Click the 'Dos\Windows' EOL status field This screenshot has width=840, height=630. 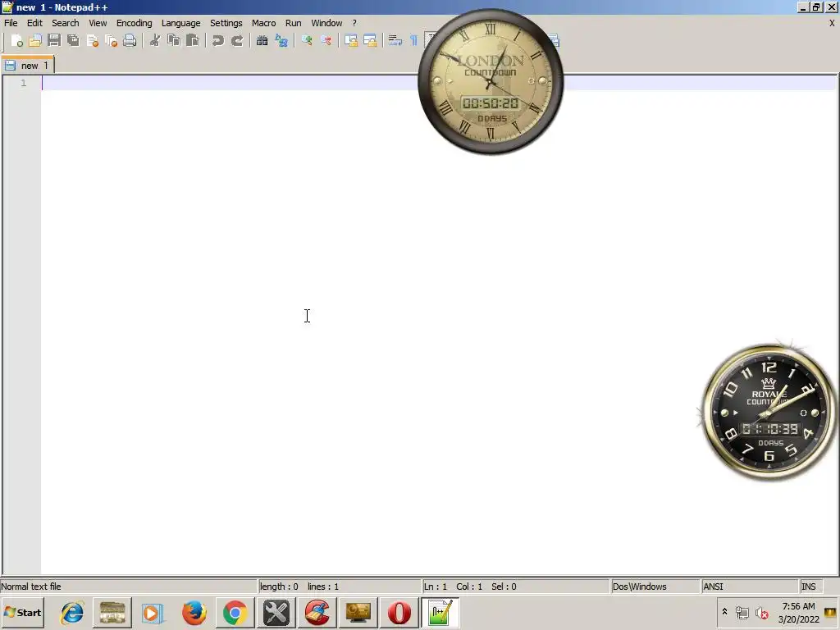[655, 587]
